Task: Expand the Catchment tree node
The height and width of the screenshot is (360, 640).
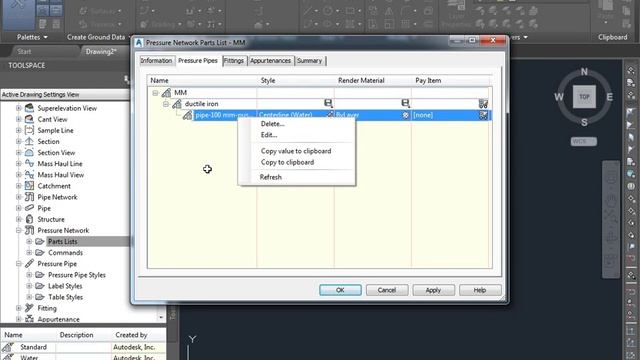Action: pos(19,186)
